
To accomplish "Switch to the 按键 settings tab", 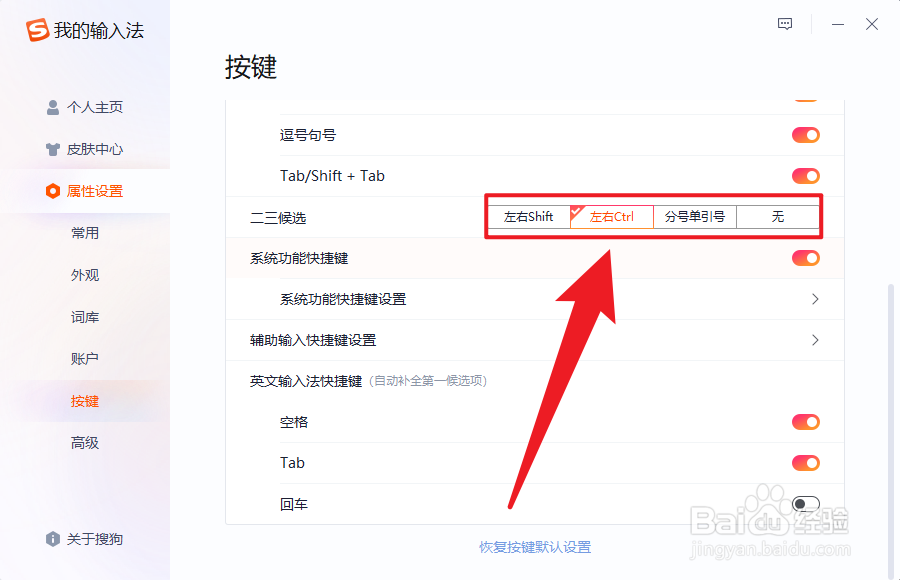I will pyautogui.click(x=85, y=400).
